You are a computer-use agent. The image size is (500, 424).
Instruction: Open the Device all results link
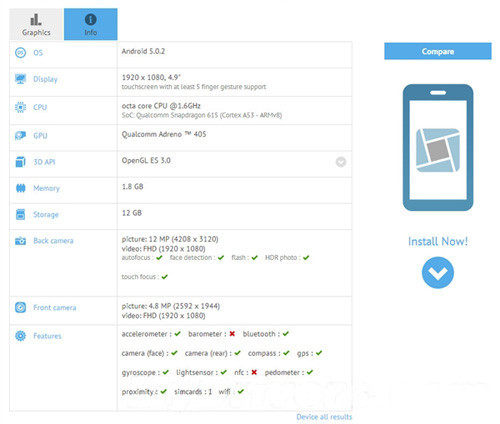click(324, 417)
